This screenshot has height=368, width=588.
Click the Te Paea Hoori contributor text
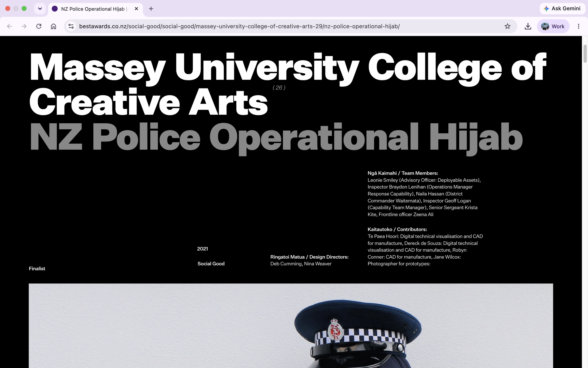[425, 236]
